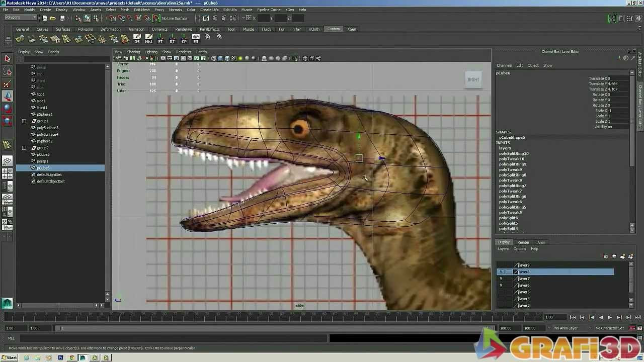The width and height of the screenshot is (644, 362).
Task: Click the Select tool arrow icon
Action: tap(7, 58)
